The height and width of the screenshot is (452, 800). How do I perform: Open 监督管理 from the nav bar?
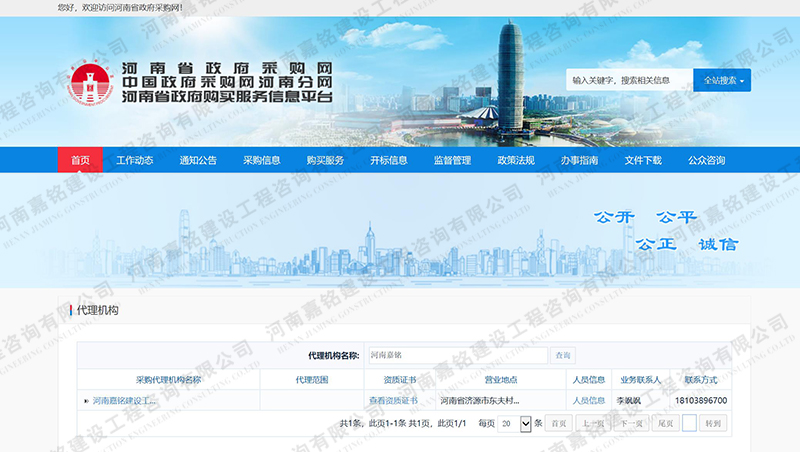point(452,160)
